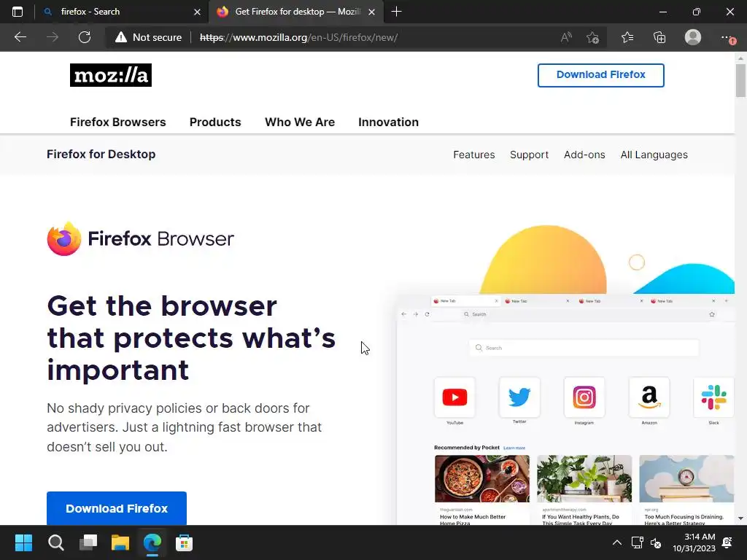Open Windows taskbar search

[55, 542]
